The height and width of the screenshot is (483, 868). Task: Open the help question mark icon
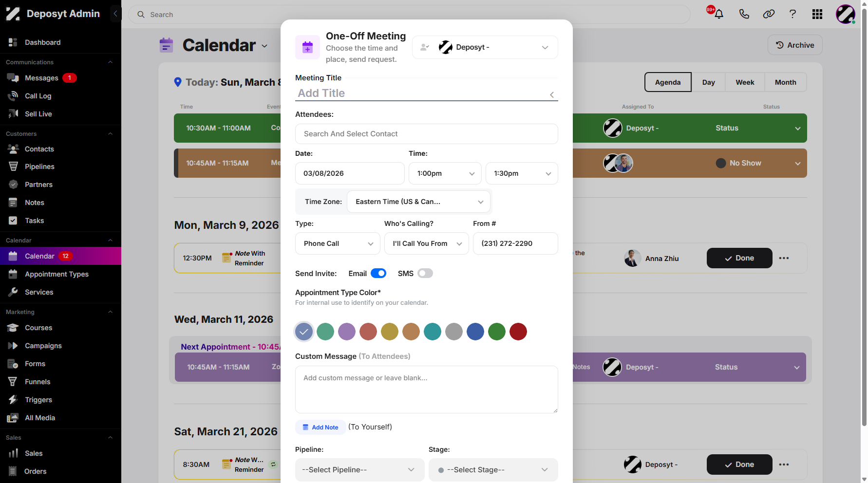[793, 14]
